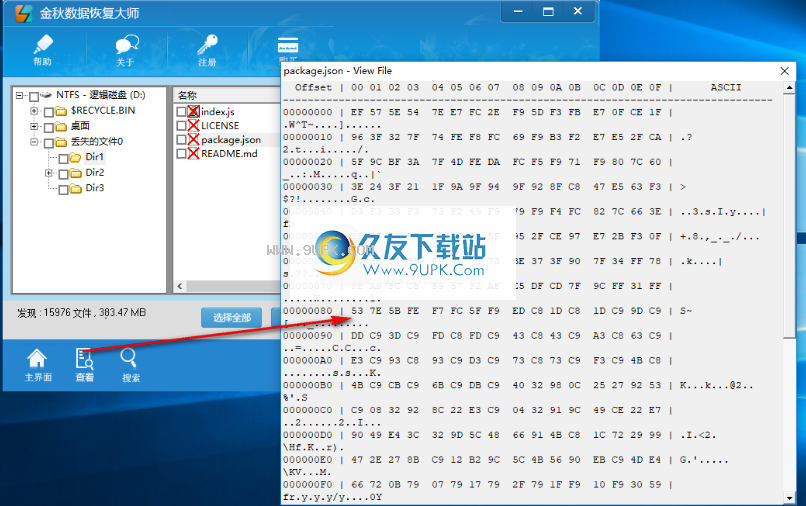Open the 帮助 help tool
806x506 pixels.
(43, 50)
